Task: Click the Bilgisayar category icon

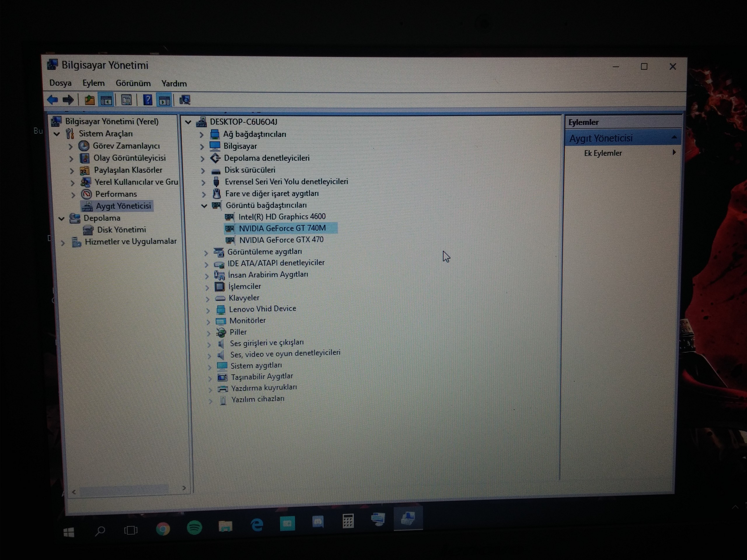Action: click(215, 146)
